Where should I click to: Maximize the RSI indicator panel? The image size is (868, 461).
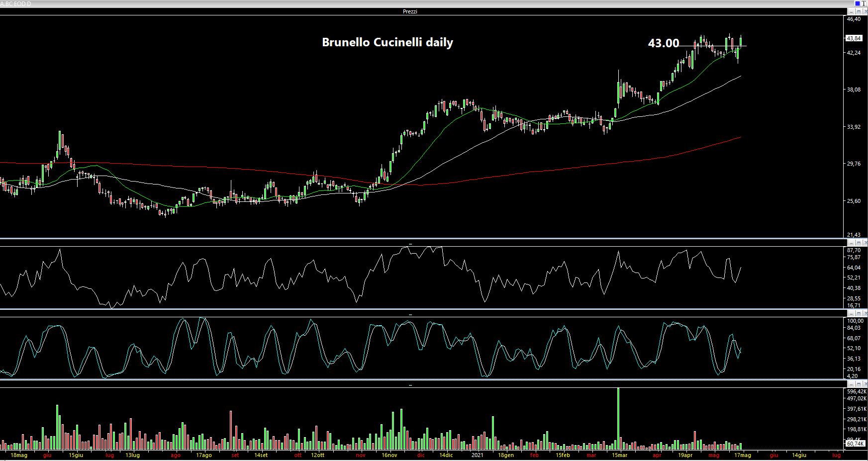click(859, 242)
